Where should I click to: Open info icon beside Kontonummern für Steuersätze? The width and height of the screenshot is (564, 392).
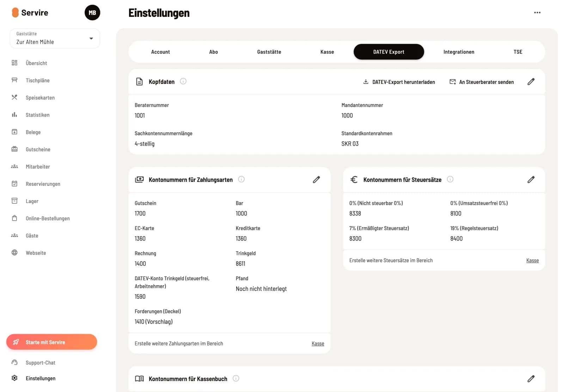(450, 179)
